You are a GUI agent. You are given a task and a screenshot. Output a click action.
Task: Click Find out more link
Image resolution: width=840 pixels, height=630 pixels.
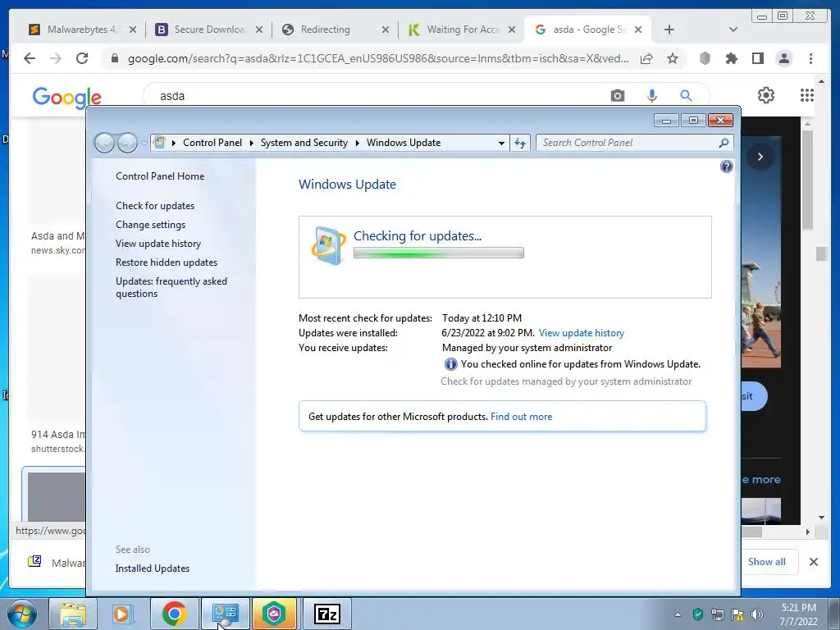pyautogui.click(x=521, y=416)
